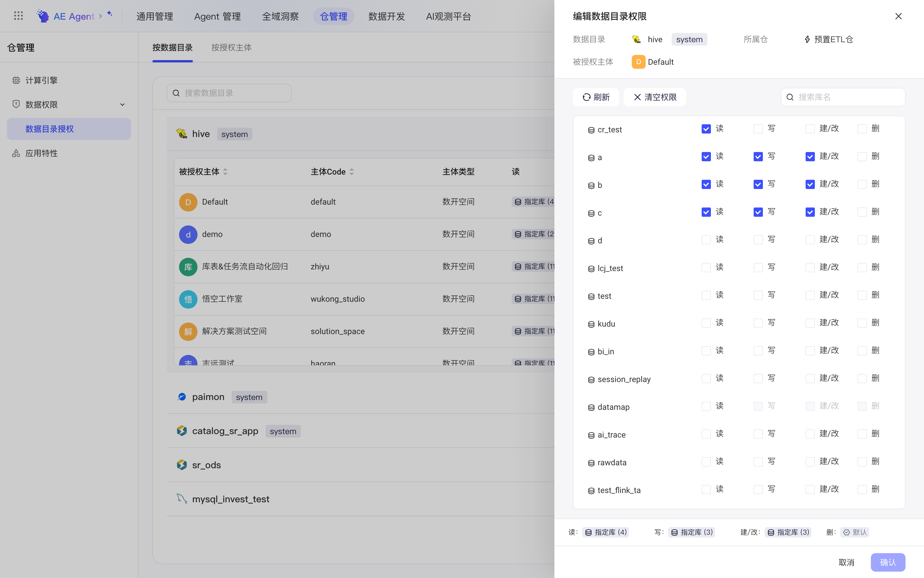
Task: Uncheck 建/改 permission for database a
Action: [x=810, y=157]
